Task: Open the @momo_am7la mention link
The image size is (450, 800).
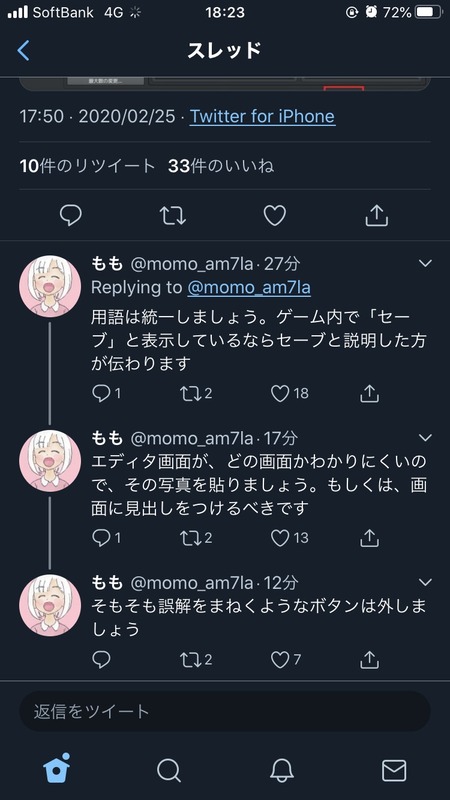Action: 249,287
